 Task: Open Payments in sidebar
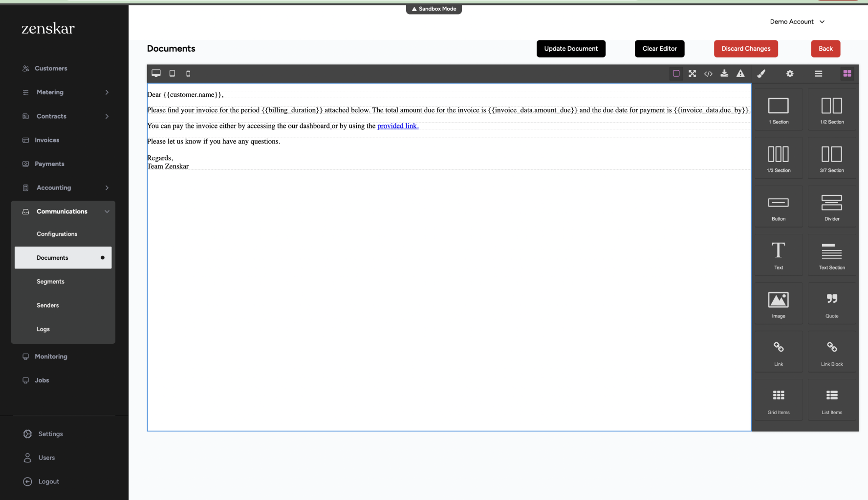(x=49, y=164)
